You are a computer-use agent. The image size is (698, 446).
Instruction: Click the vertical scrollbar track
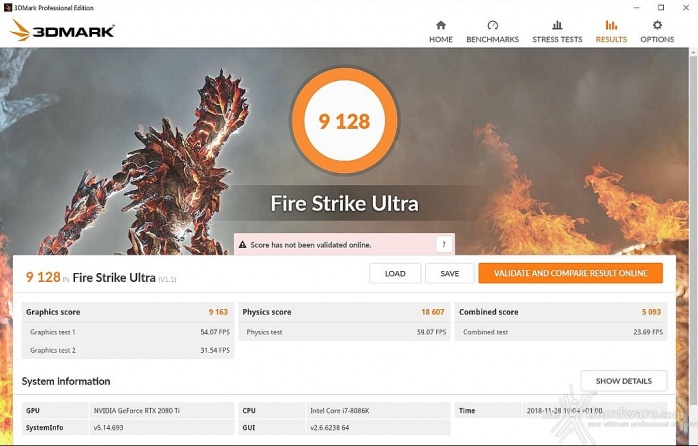pyautogui.click(x=694, y=249)
